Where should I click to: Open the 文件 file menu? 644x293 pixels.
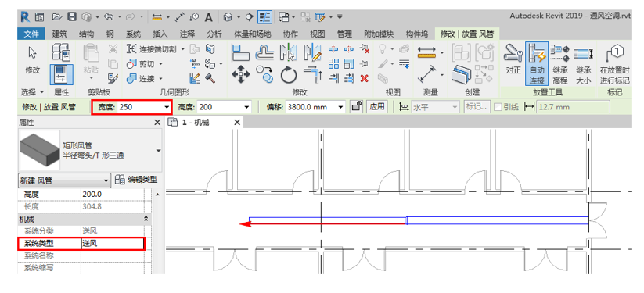(x=31, y=34)
